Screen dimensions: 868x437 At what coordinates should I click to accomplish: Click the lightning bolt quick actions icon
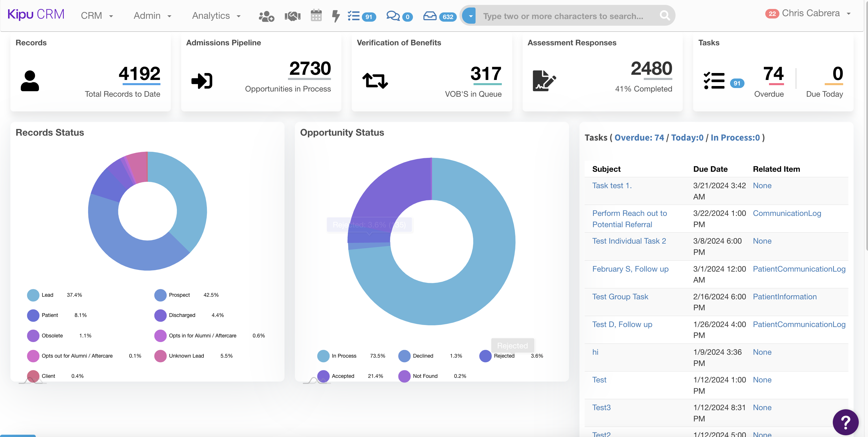click(336, 16)
